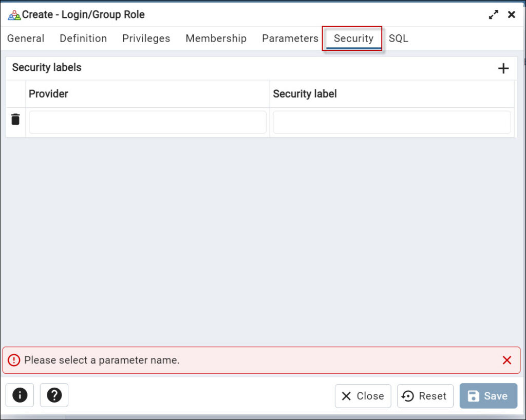Reset the role creation form
526x420 pixels.
pyautogui.click(x=425, y=396)
